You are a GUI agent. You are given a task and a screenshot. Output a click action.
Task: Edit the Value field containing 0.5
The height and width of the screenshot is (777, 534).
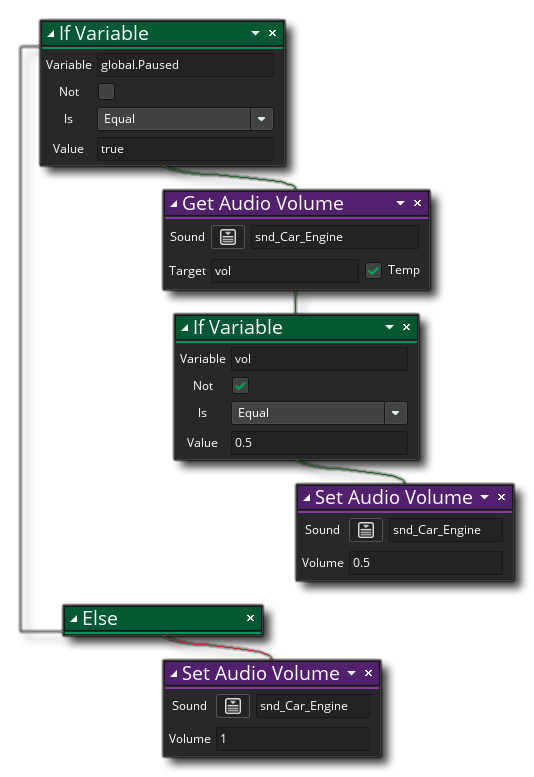(x=319, y=443)
